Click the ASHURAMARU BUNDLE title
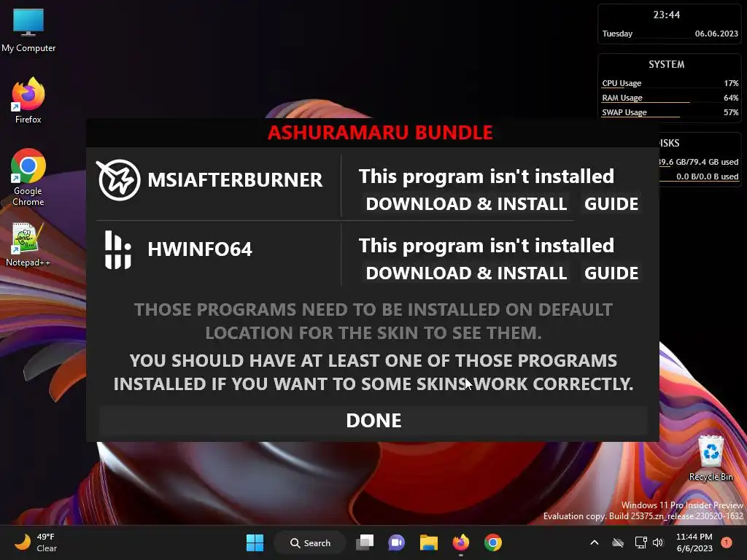This screenshot has width=747, height=560. pyautogui.click(x=379, y=133)
